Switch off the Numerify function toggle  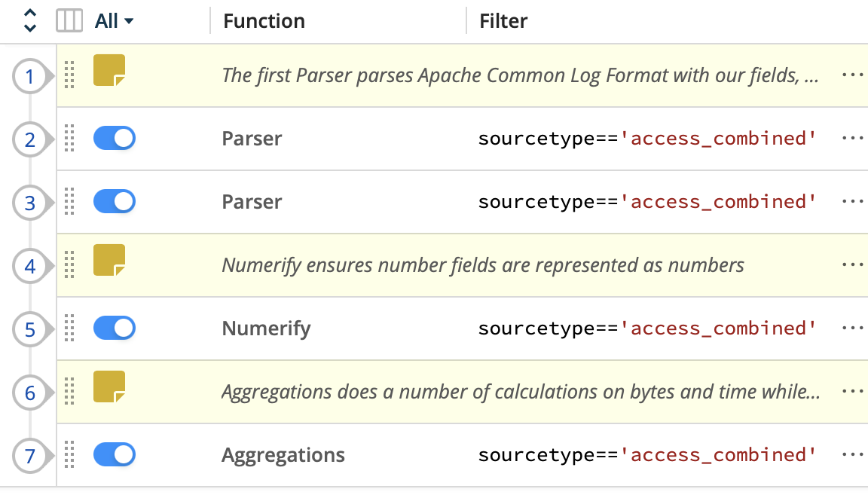tap(115, 328)
